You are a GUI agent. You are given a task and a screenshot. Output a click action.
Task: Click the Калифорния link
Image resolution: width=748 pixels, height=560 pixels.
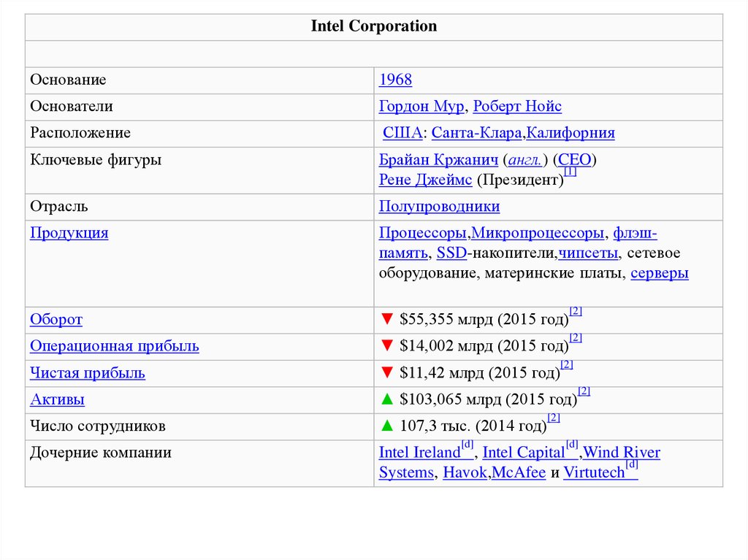(570, 133)
